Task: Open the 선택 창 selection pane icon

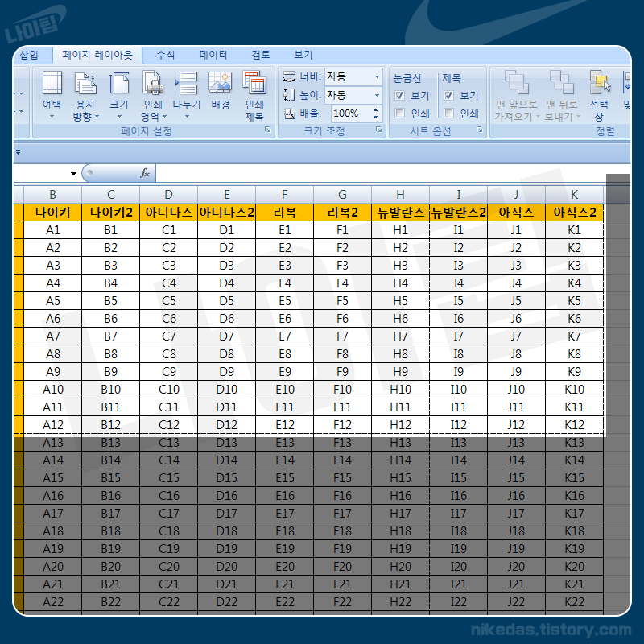Action: tap(600, 82)
